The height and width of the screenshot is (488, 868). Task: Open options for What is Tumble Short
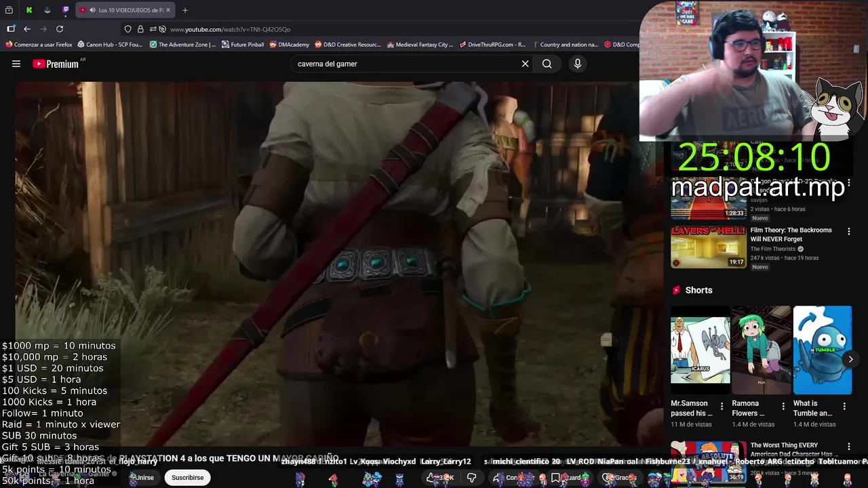844,407
